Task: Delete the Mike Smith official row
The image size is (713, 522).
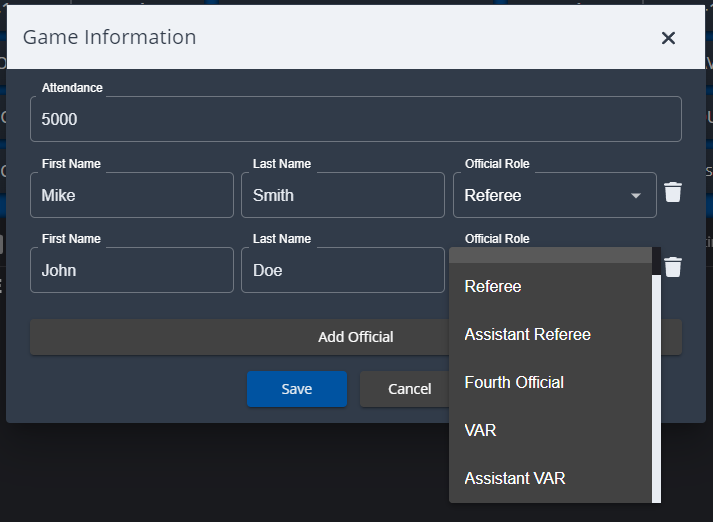Action: coord(673,192)
